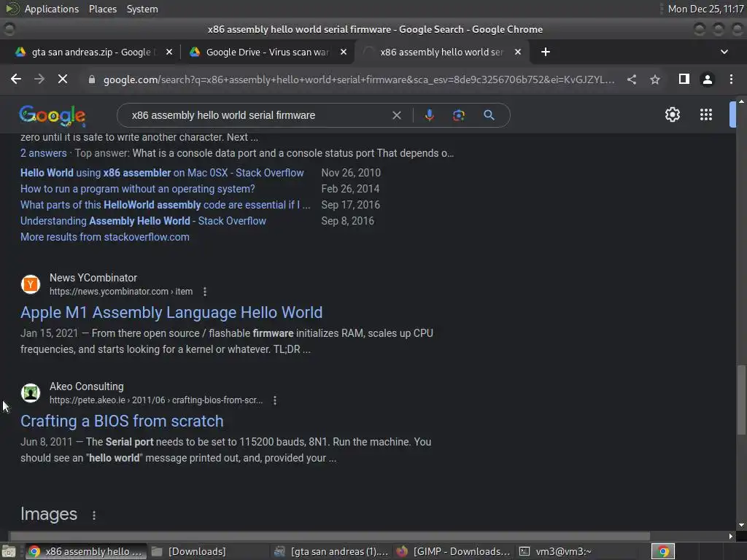Image resolution: width=747 pixels, height=560 pixels.
Task: Click the Google logo
Action: coord(53,116)
